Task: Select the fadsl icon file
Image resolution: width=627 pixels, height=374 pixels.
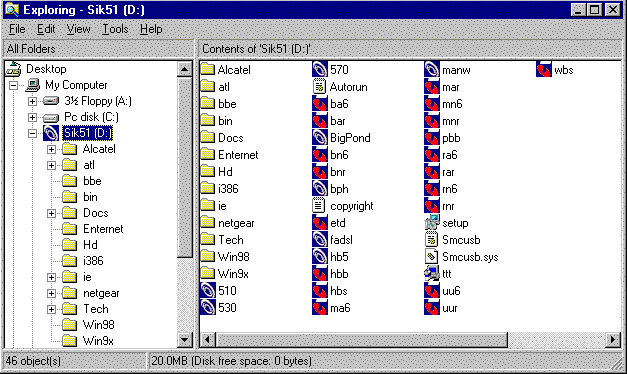Action: (x=319, y=240)
